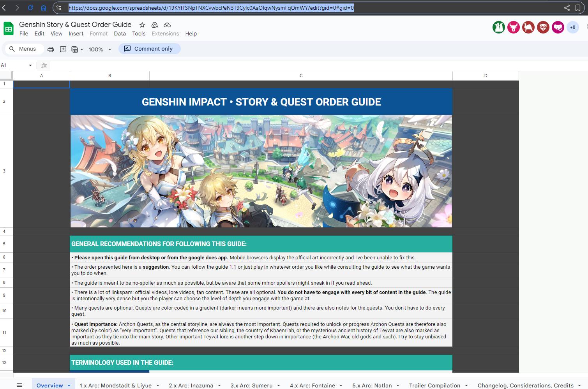Click the red camel collaborator avatar

click(528, 27)
